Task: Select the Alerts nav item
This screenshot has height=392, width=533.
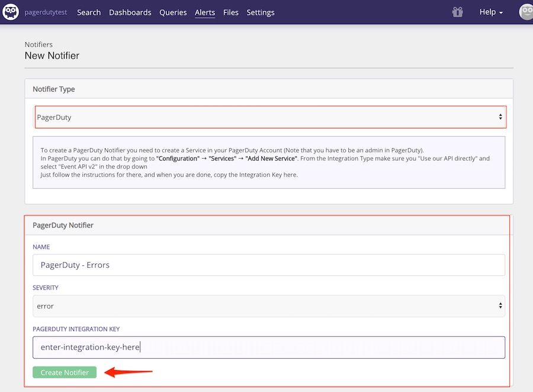Action: (x=205, y=12)
